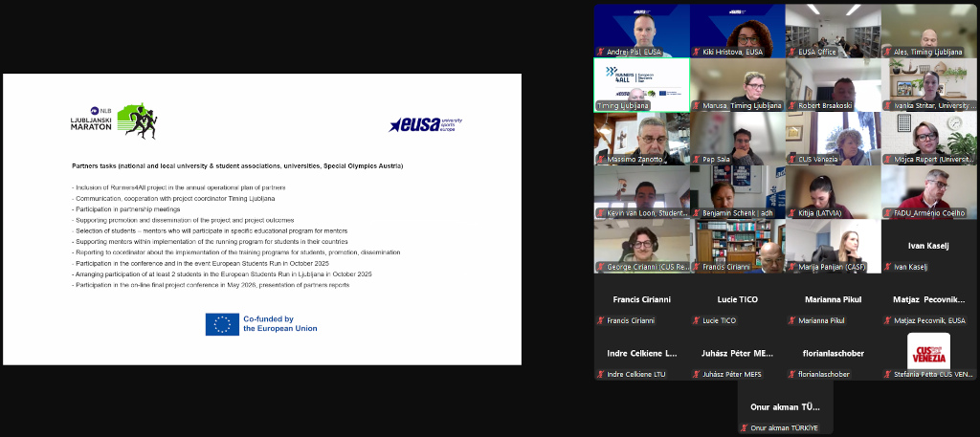This screenshot has height=437, width=980.
Task: Click muted mic icon beside Benjamin Schenk | adh
Action: point(697,213)
